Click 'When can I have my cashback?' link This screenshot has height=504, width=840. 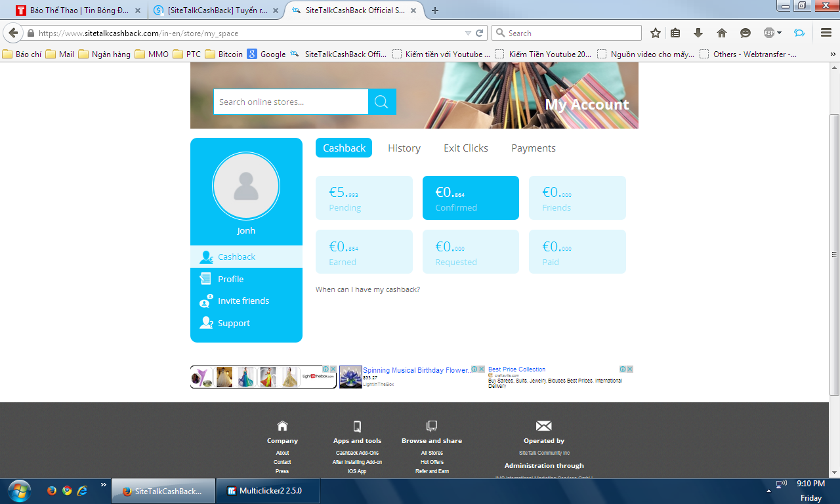367,289
